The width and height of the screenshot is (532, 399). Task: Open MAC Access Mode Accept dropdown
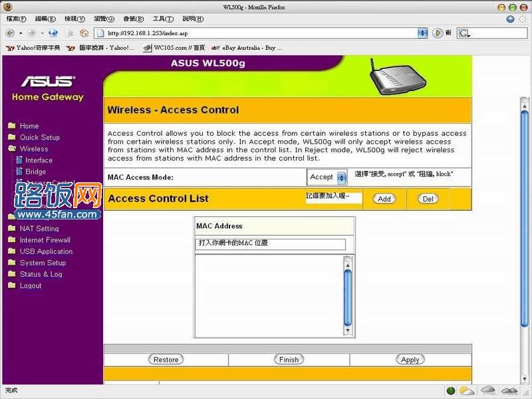click(327, 177)
